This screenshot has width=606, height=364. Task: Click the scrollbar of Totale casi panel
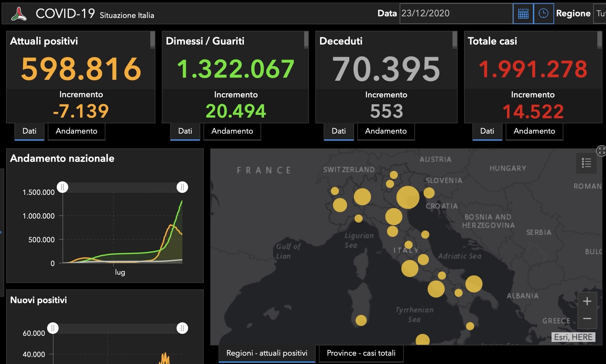(600, 40)
